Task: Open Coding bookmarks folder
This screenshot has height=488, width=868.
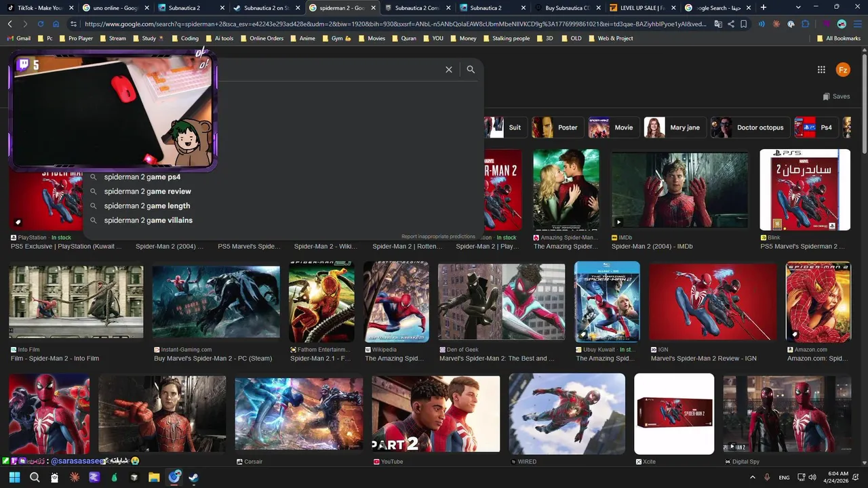Action: coord(184,39)
